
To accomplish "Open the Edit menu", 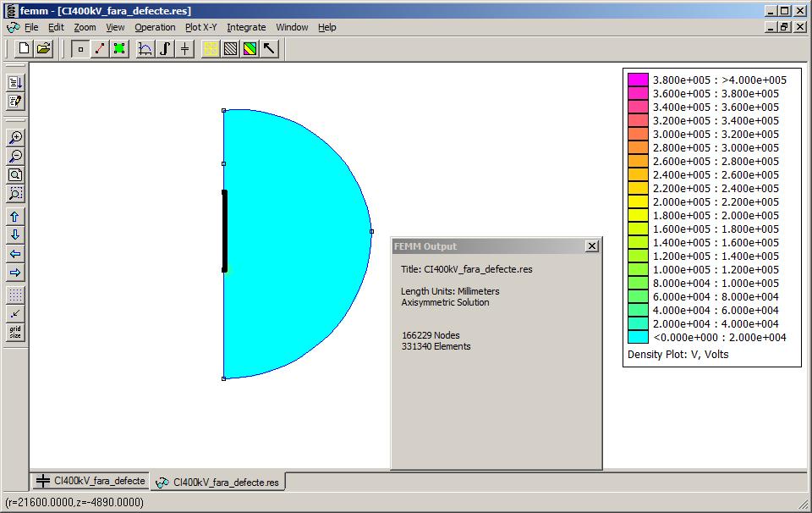I will click(56, 27).
